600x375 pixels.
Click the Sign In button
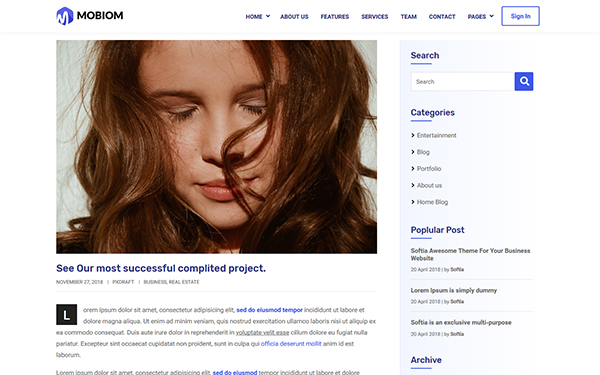tap(520, 16)
